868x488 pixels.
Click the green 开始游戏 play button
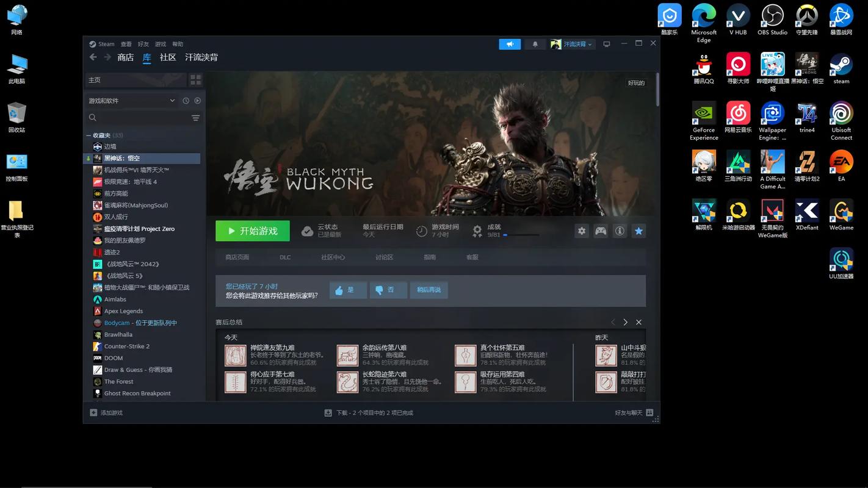[x=252, y=231]
